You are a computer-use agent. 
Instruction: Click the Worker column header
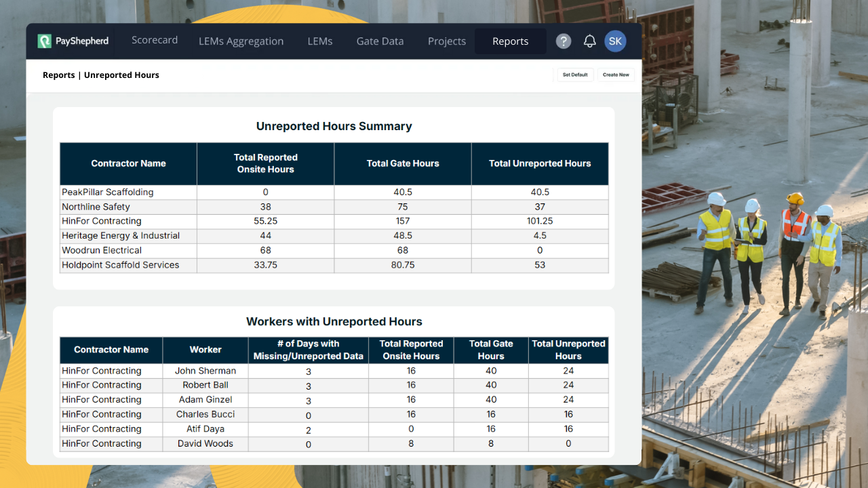(x=205, y=350)
